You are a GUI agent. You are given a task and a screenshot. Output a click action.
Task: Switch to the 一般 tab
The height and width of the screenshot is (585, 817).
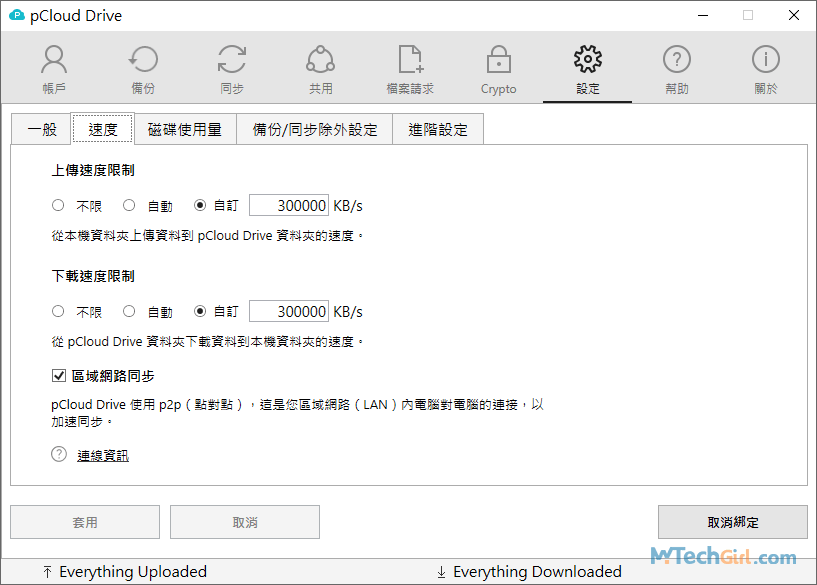click(42, 129)
